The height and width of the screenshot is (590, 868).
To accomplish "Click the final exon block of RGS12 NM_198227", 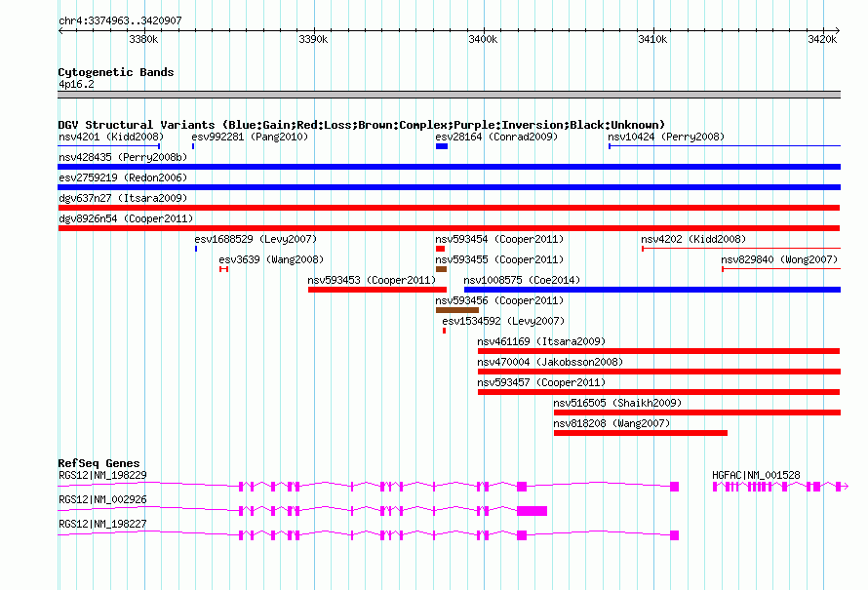I will 674,535.
